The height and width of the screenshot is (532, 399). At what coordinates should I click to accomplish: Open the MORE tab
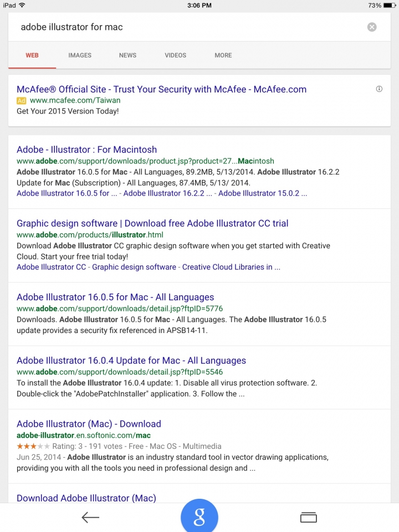point(223,55)
